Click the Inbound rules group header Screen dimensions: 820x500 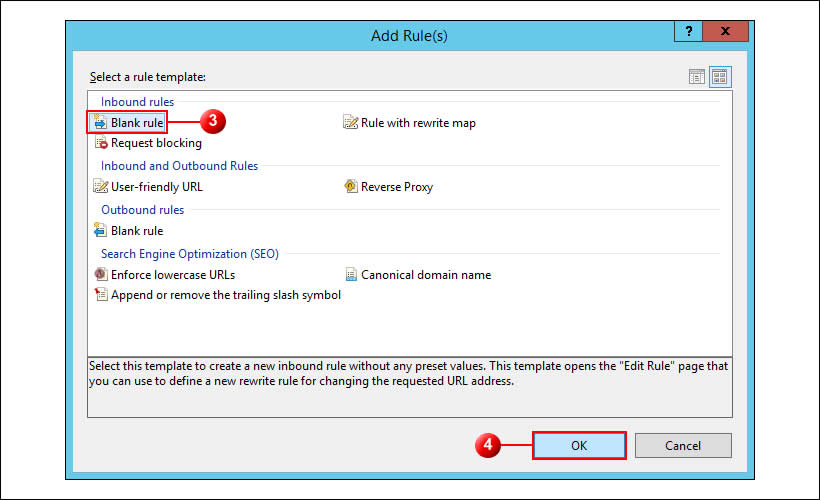click(138, 101)
